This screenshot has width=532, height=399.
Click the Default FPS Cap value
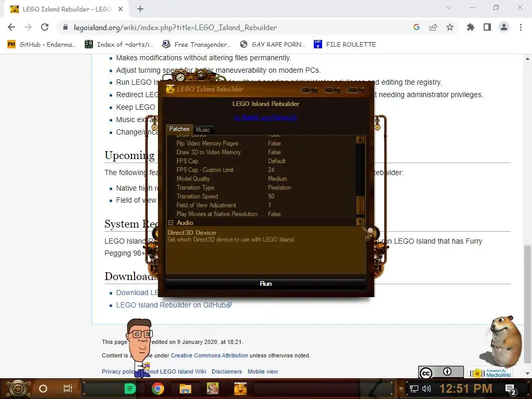pos(277,161)
